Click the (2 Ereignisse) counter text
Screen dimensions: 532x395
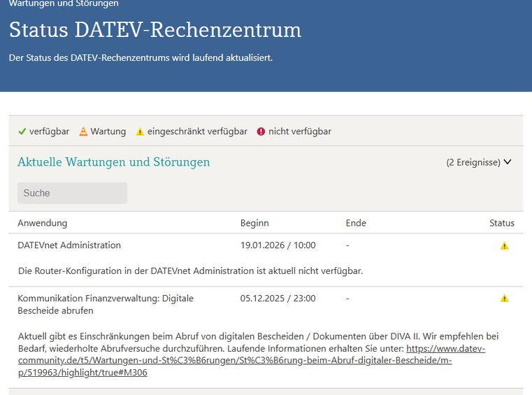(473, 162)
